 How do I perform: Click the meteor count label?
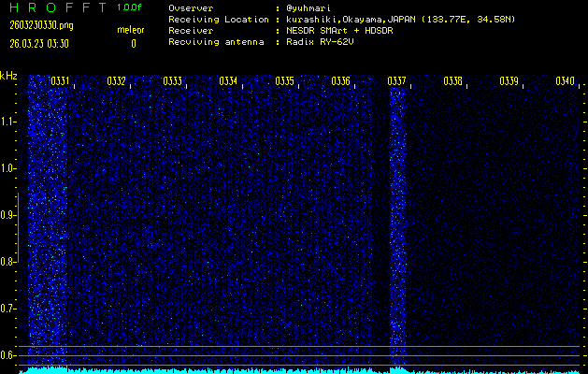point(131,31)
